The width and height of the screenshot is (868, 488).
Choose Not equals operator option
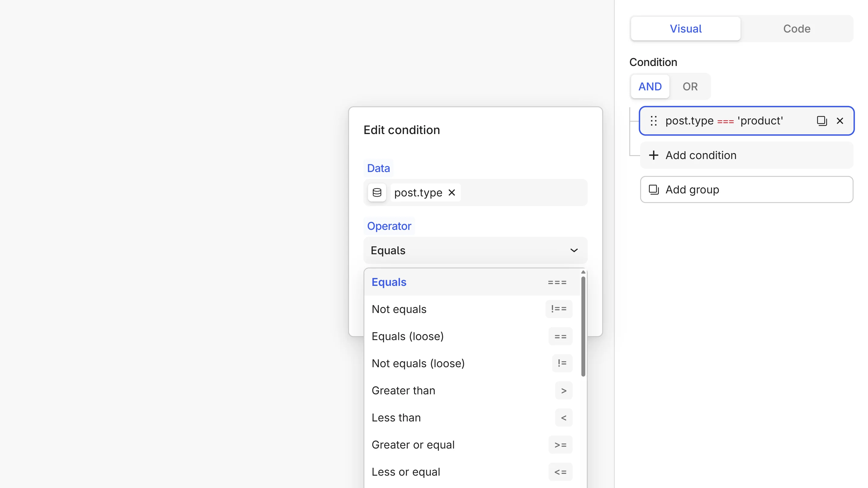(x=472, y=309)
